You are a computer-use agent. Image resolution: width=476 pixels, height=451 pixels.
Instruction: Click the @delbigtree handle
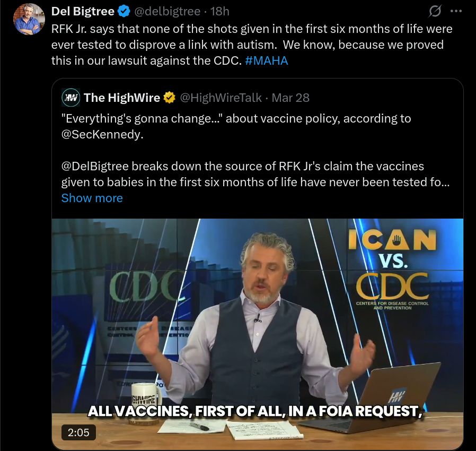[168, 12]
